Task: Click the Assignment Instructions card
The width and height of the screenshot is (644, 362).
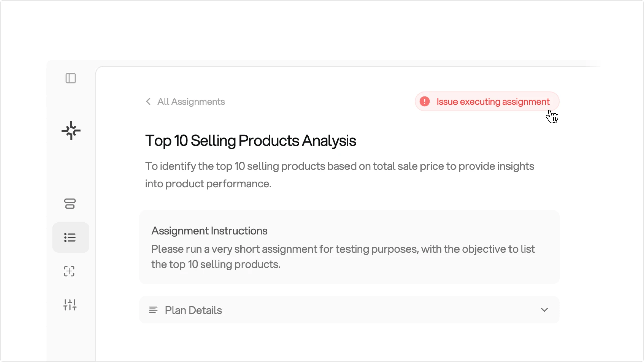Action: tap(349, 247)
